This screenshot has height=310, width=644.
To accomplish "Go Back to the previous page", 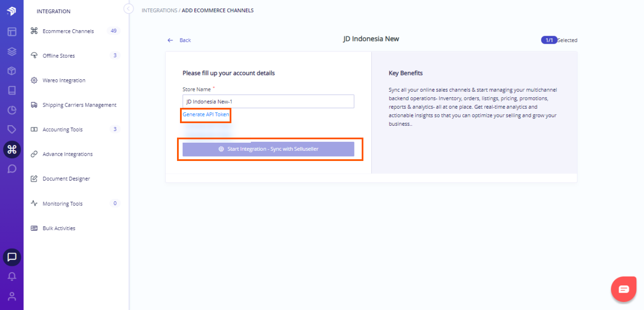I will 180,40.
